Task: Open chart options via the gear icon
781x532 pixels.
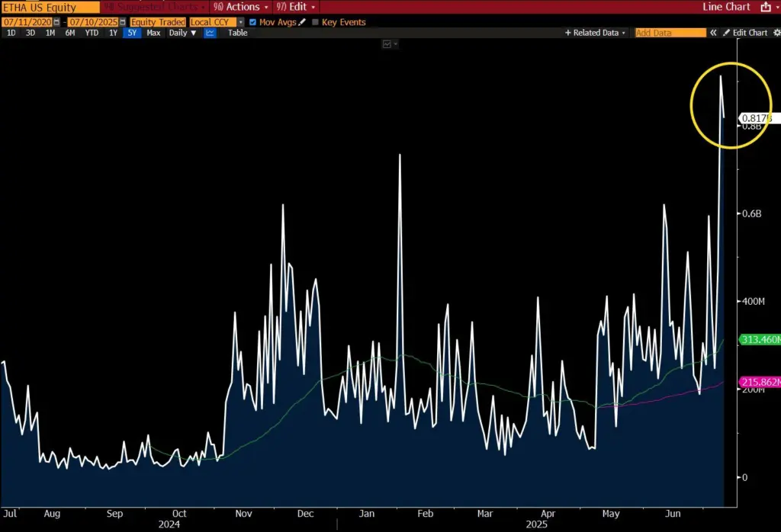Action: click(776, 33)
